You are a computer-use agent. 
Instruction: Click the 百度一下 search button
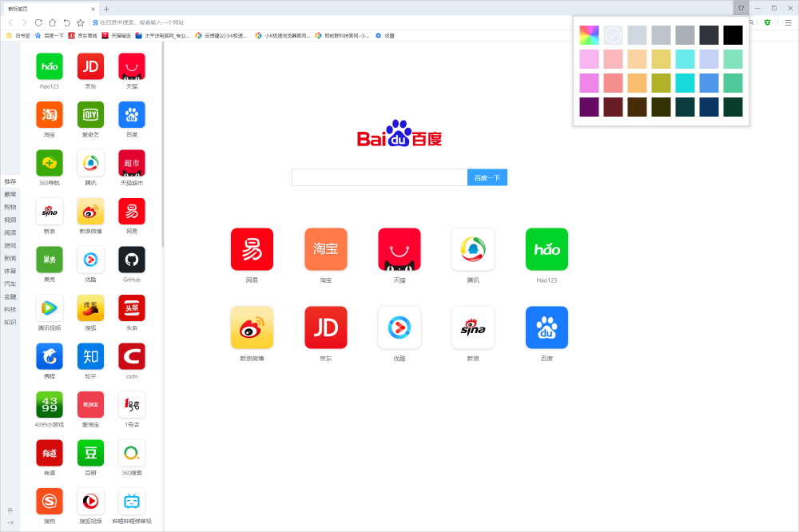tap(487, 177)
